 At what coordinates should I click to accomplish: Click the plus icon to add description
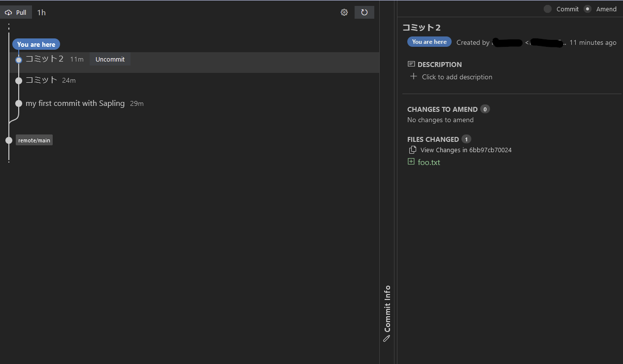point(413,77)
